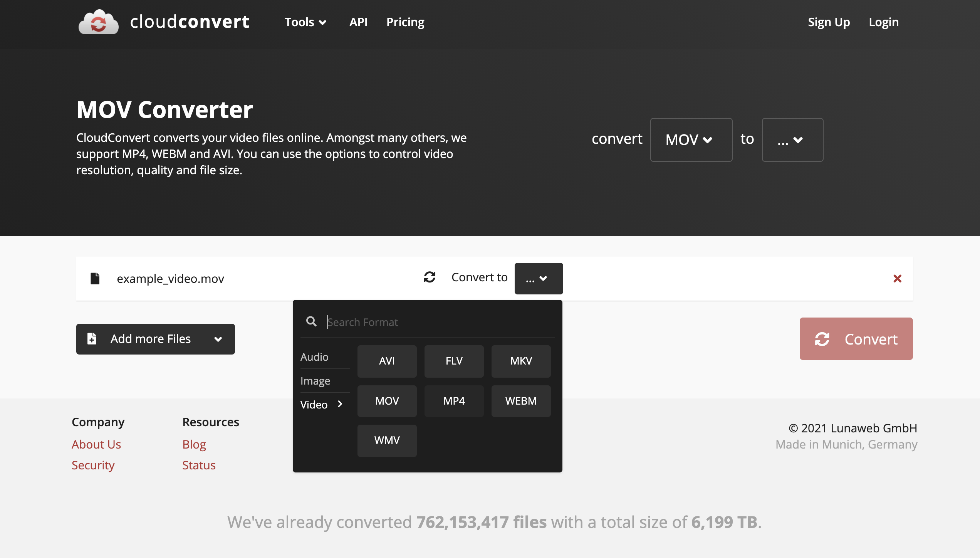Click the example_video.mov file name

pos(170,279)
